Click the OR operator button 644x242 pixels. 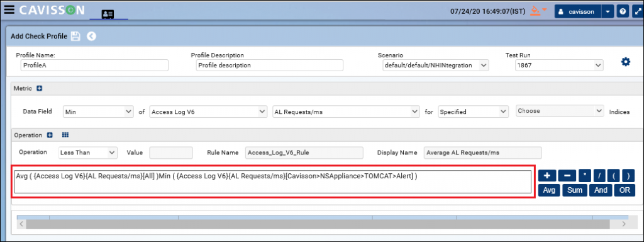(625, 190)
